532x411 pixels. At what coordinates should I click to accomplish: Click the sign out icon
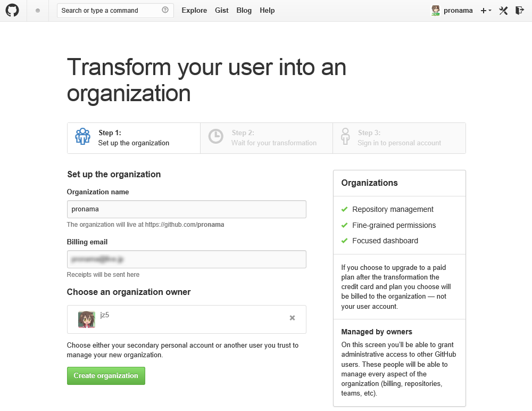tap(520, 11)
